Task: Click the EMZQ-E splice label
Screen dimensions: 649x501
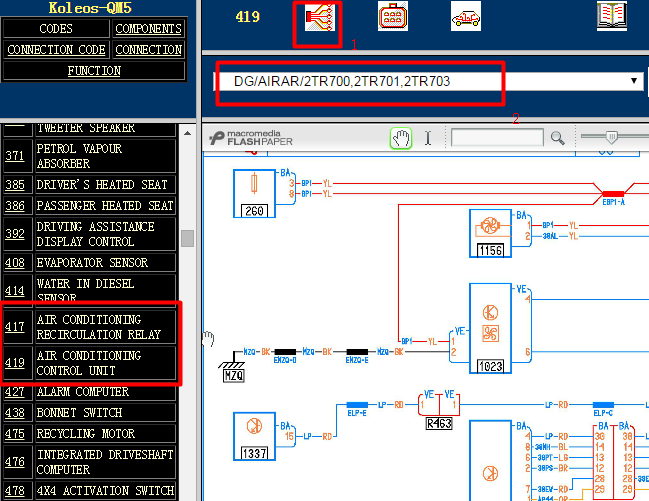Action: (x=357, y=360)
